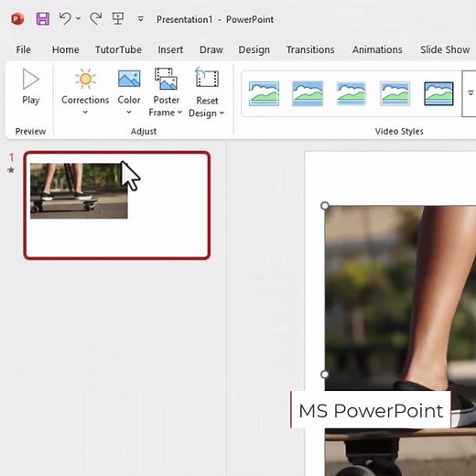Viewport: 476px width, 476px height.
Task: Click the animation star icon beside slide 1
Action: [x=11, y=170]
